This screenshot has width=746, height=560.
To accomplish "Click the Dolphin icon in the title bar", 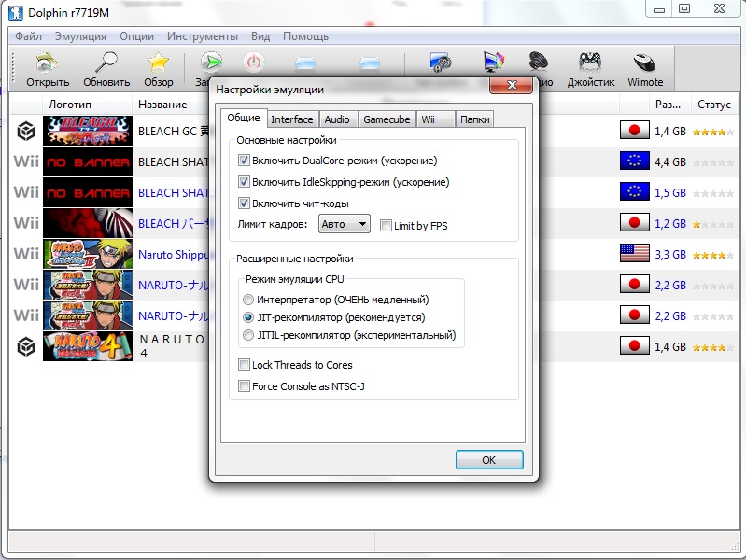I will coord(16,12).
